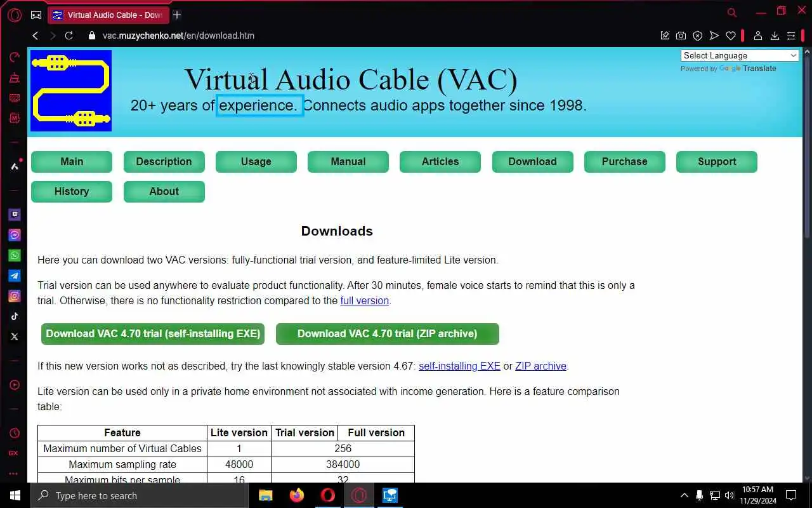Open sidebar three-dots setup menu
Image resolution: width=812 pixels, height=508 pixels.
coord(14,474)
